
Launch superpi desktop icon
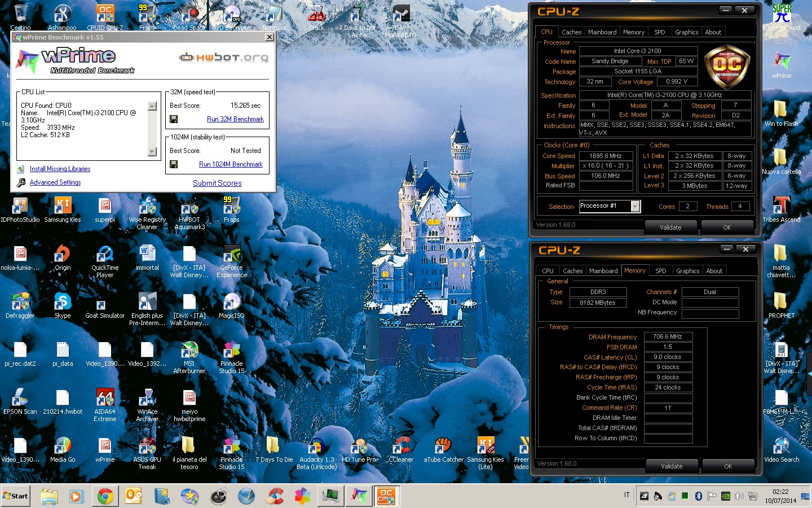[105, 209]
